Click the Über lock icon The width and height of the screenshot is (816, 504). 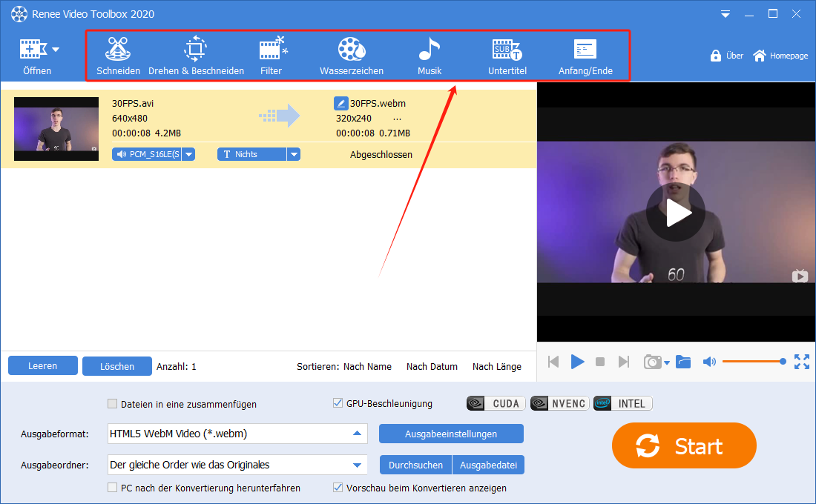(x=716, y=56)
